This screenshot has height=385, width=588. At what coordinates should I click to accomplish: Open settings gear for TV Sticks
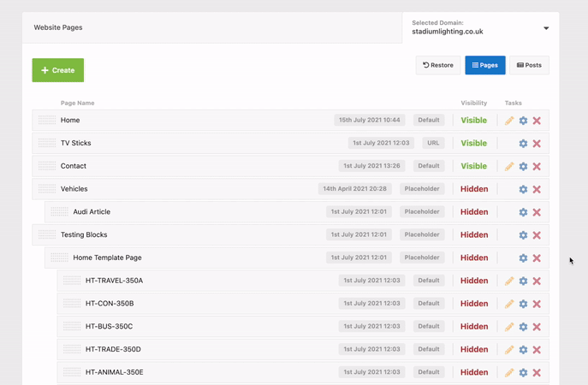click(x=523, y=143)
